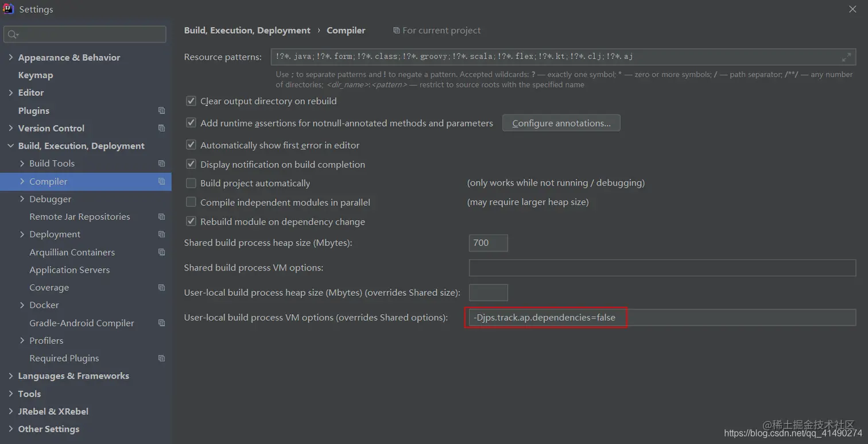This screenshot has height=444, width=868.
Task: Expand the Compiler node arrow
Action: click(x=22, y=182)
